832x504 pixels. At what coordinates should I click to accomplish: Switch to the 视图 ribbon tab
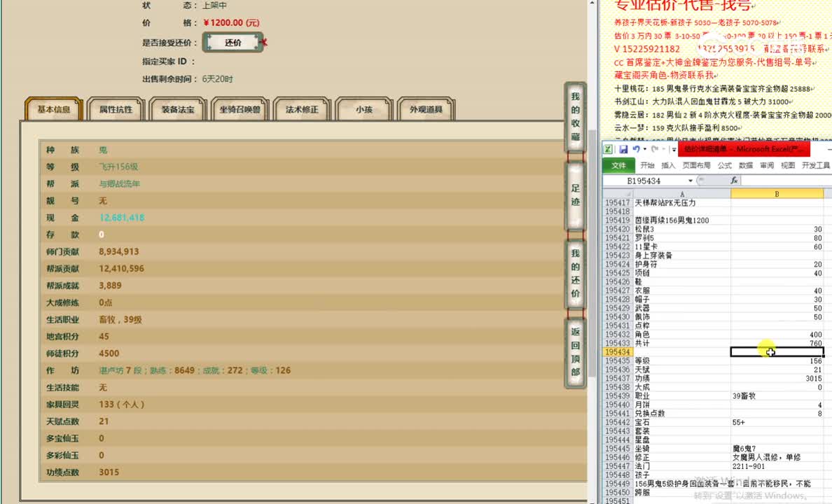788,165
